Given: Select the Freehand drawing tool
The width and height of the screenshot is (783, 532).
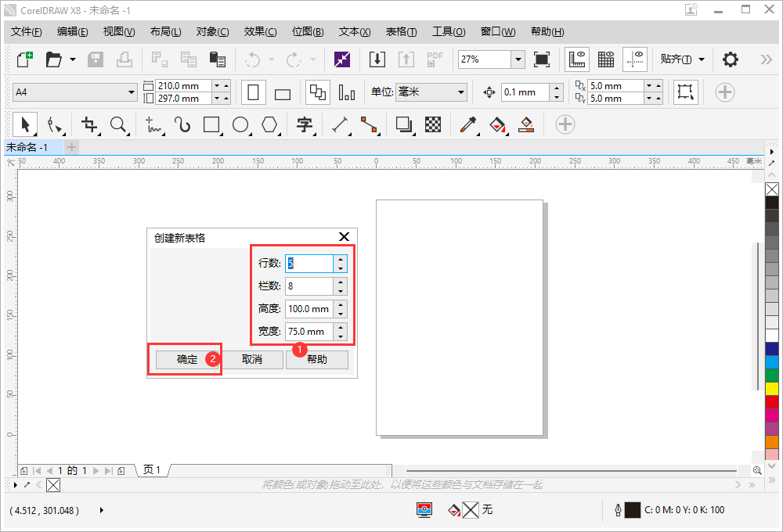Looking at the screenshot, I should coord(153,124).
